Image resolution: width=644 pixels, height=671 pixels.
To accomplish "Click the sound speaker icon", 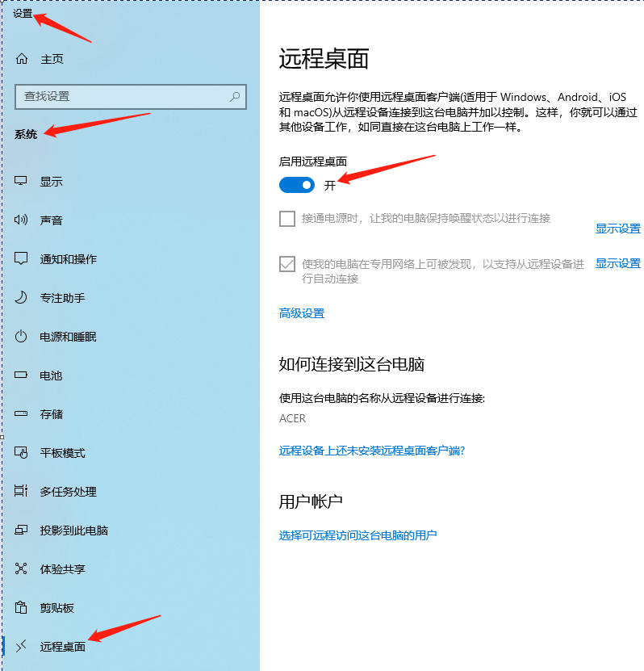I will (20, 220).
